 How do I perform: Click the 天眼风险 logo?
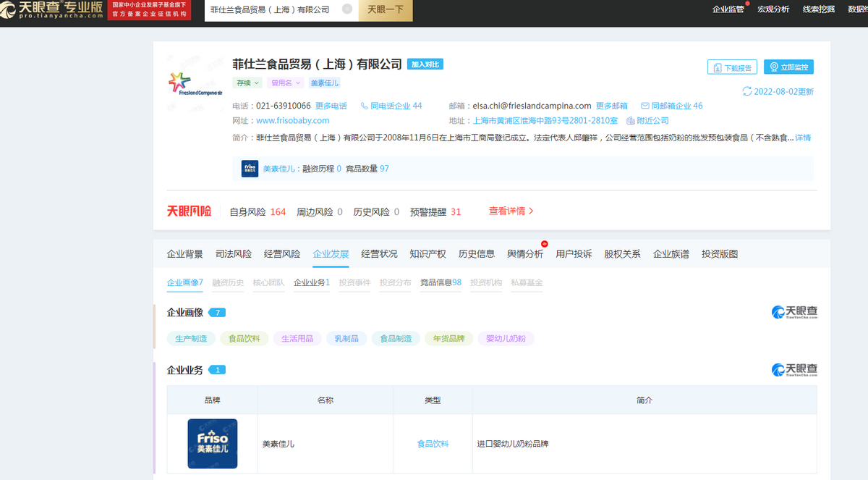point(190,211)
